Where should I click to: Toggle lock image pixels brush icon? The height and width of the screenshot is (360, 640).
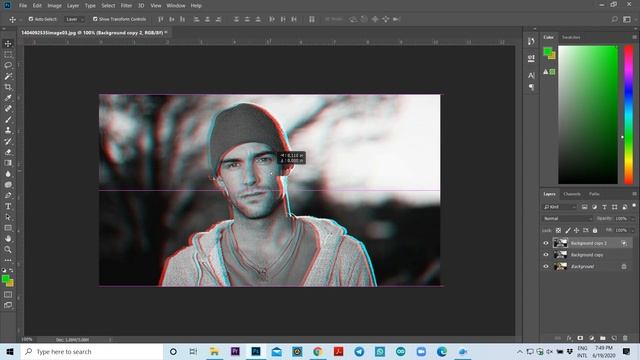click(x=568, y=231)
